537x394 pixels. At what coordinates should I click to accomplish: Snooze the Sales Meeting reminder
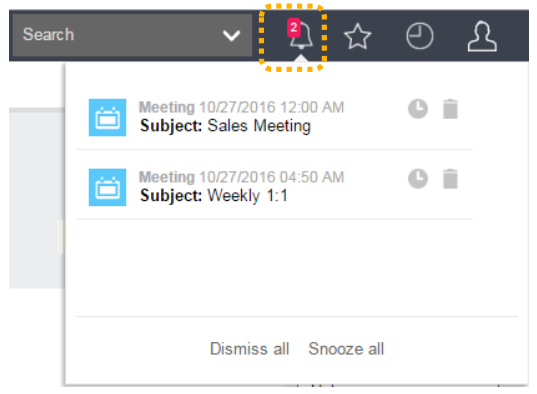click(x=418, y=109)
